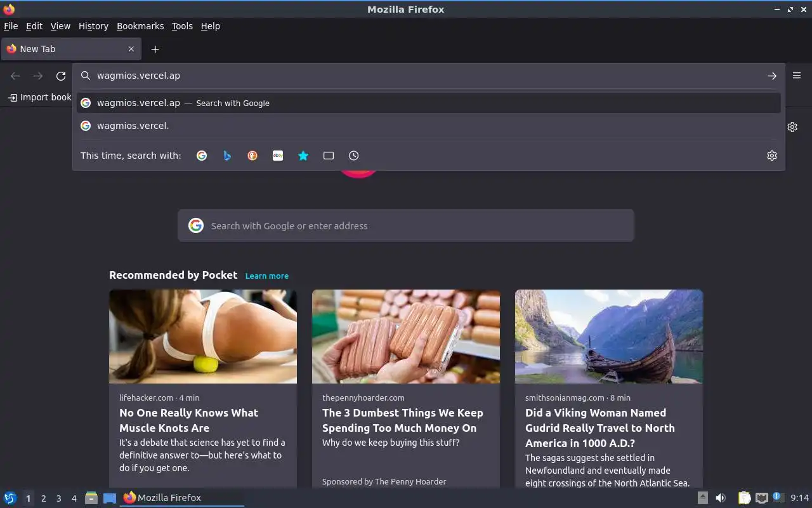Open new tab page personalize gear
This screenshot has height=508, width=812.
[792, 127]
